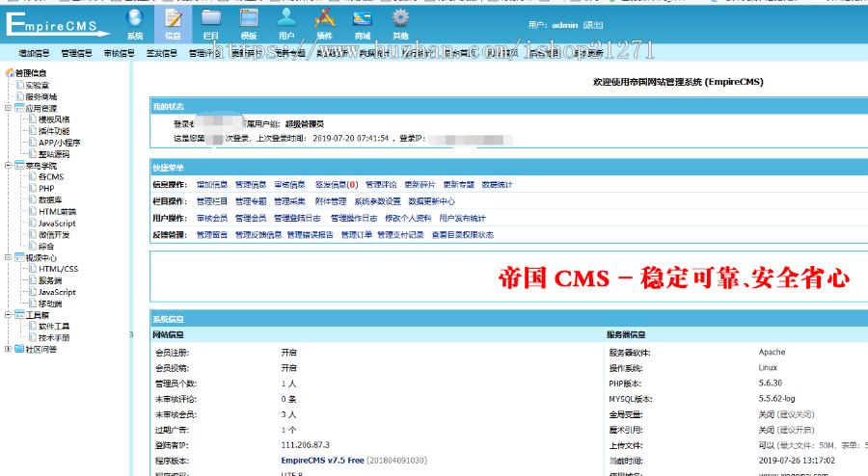Click the MYSQL version value 5.5.62-log
Viewport: 868px width, 476px height.
click(776, 398)
